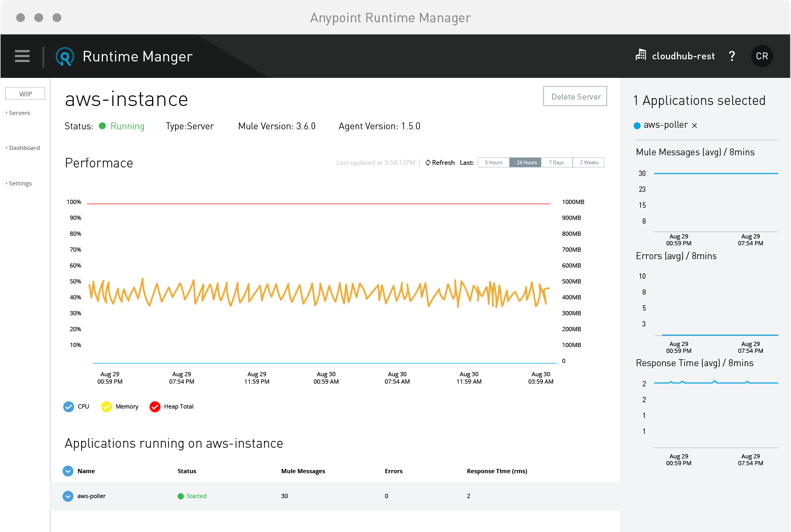This screenshot has width=791, height=532.
Task: Sort table by Errors column header
Action: (393, 471)
